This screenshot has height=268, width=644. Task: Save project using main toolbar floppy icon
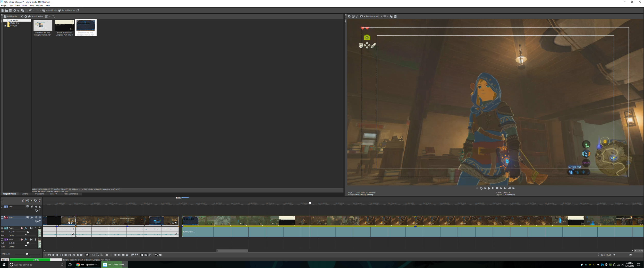click(11, 11)
